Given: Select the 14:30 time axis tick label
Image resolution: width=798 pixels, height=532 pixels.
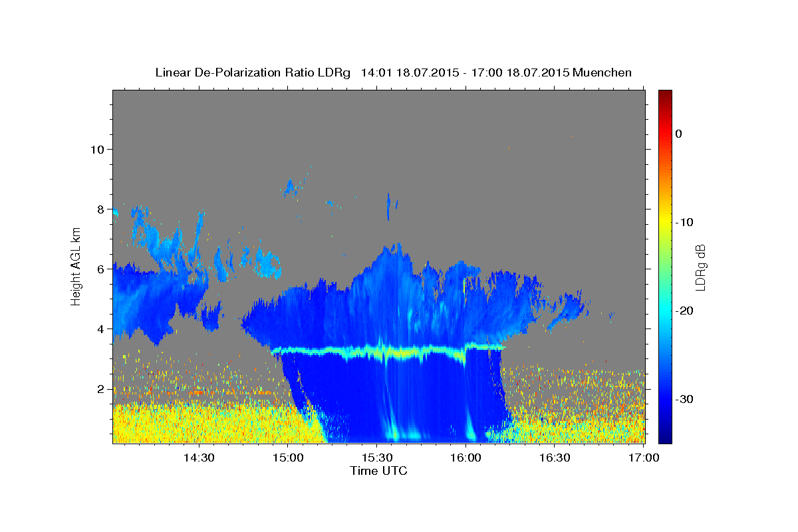Looking at the screenshot, I should click(198, 458).
